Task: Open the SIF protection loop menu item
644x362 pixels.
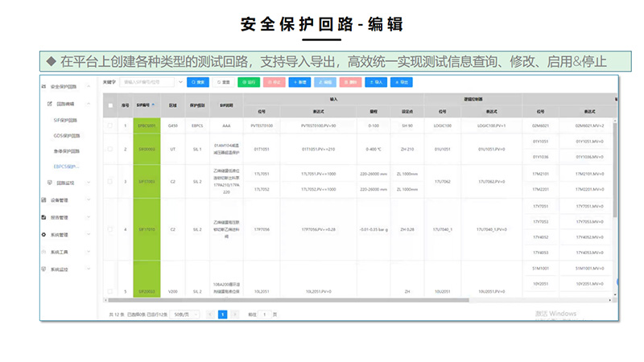Action: [x=65, y=120]
